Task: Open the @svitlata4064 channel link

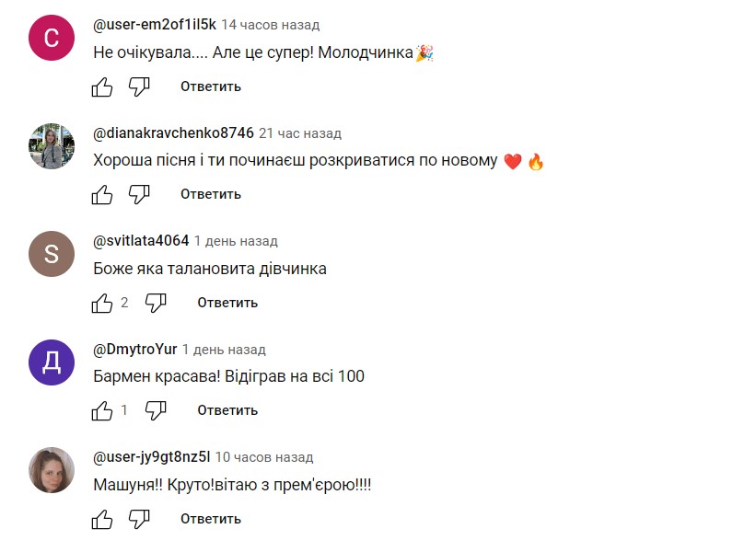Action: 141,241
